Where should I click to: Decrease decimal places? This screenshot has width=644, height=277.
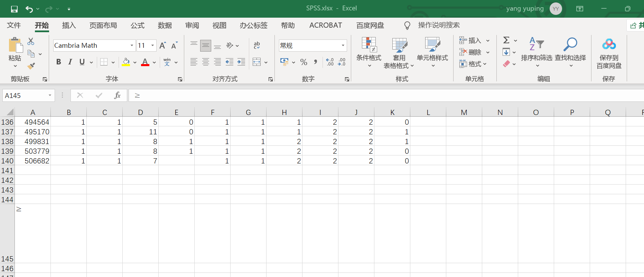[x=342, y=62]
